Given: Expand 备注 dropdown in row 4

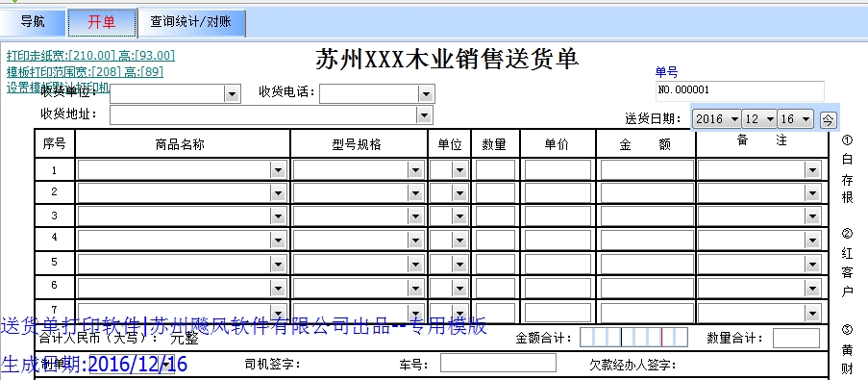Looking at the screenshot, I should tap(812, 240).
